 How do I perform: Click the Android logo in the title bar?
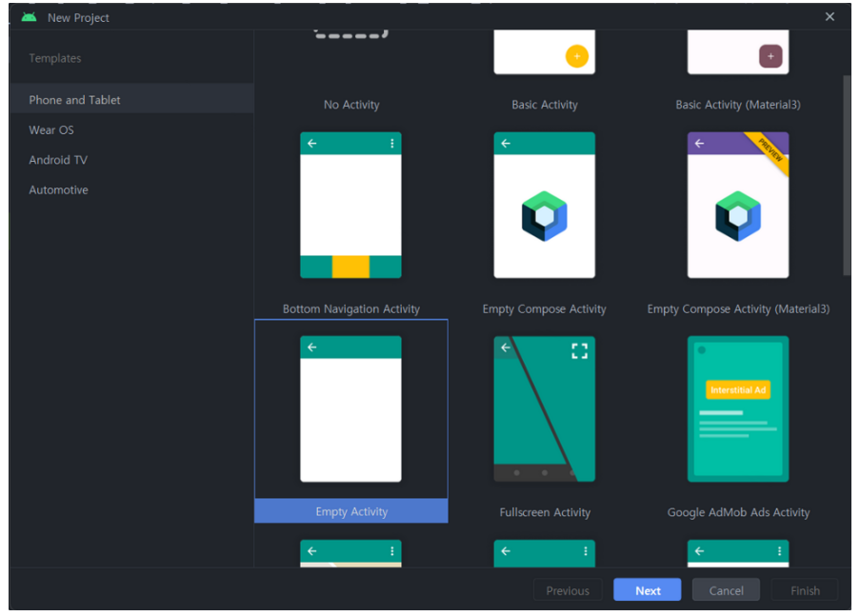click(x=30, y=17)
